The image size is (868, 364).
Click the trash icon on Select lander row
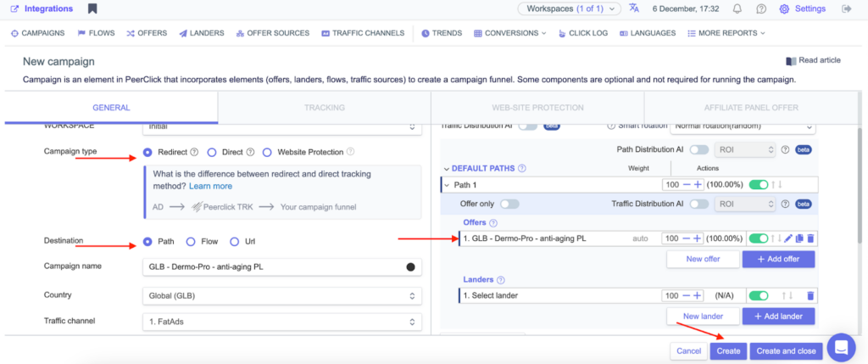[x=810, y=295]
